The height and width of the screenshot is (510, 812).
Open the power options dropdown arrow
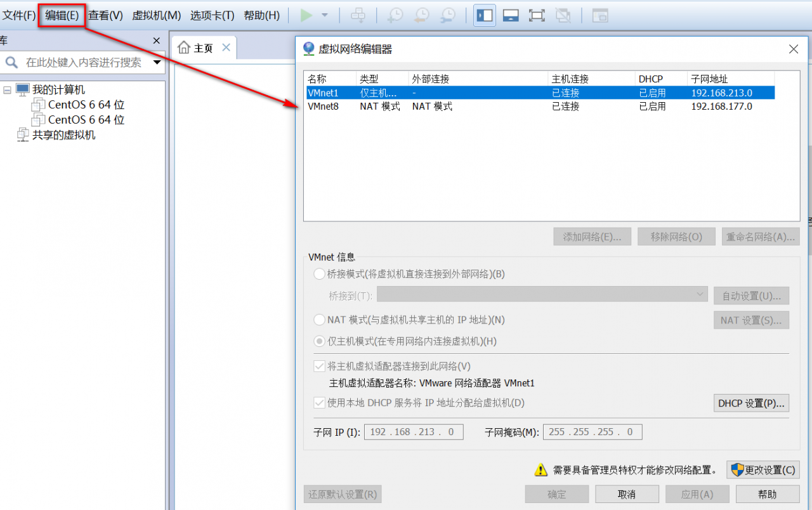tap(325, 15)
